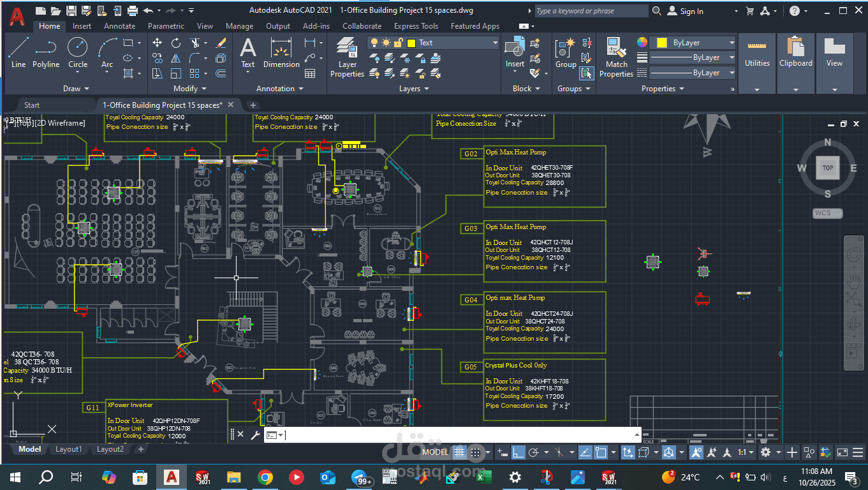Toggle show annotation objects in status bar

tap(696, 452)
